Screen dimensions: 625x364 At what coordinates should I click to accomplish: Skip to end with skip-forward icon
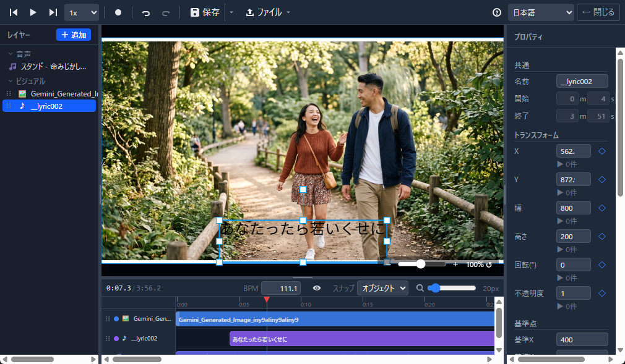point(53,12)
